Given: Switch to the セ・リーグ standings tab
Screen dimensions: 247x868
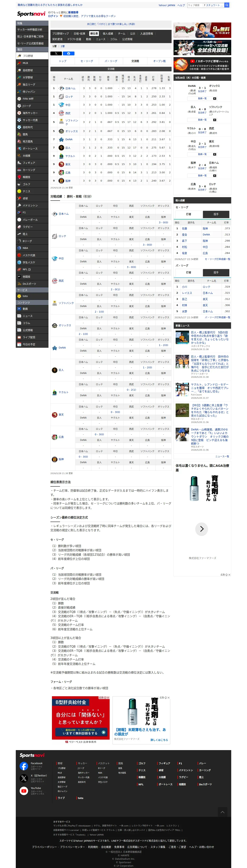Looking at the screenshot, I should tap(87, 61).
